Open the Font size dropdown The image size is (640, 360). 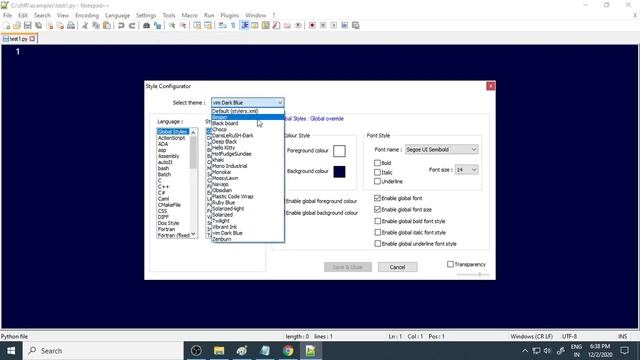pos(467,169)
